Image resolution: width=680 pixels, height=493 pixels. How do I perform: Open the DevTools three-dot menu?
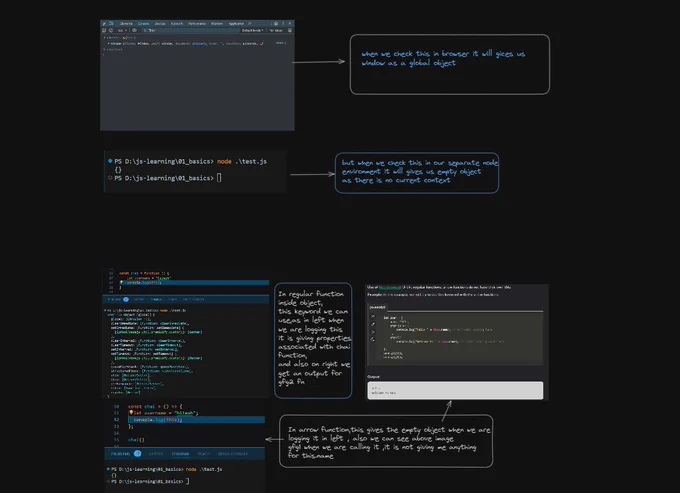click(x=283, y=23)
